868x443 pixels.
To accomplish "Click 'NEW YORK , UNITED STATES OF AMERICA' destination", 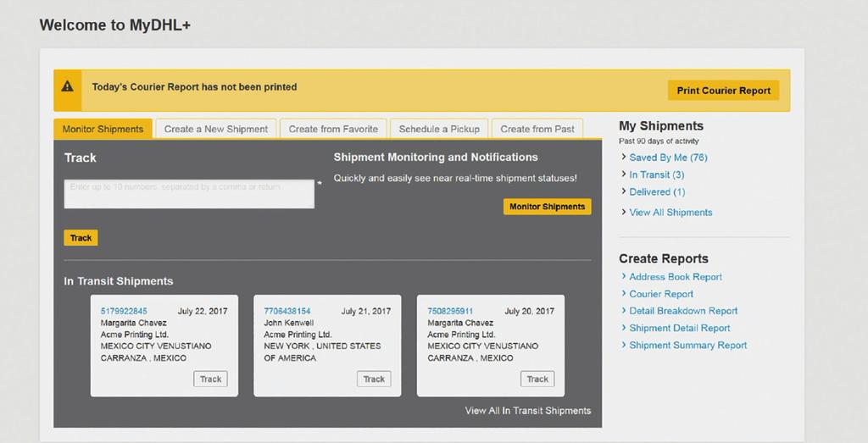I will click(322, 352).
